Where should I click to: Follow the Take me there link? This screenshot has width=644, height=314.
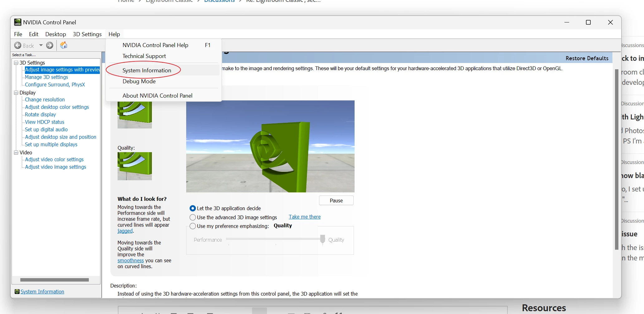pos(305,217)
